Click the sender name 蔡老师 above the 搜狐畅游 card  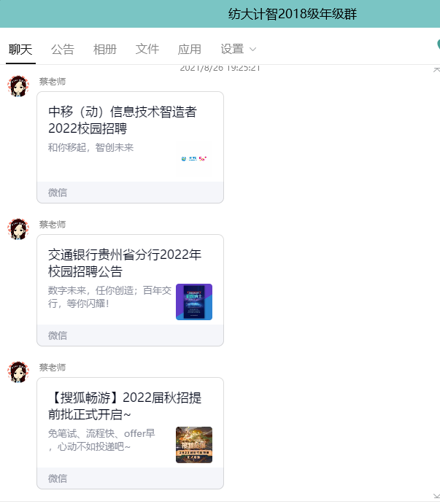53,368
